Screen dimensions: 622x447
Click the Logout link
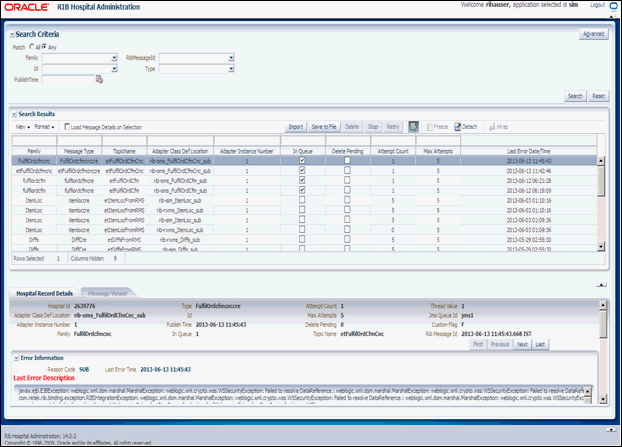coord(597,5)
